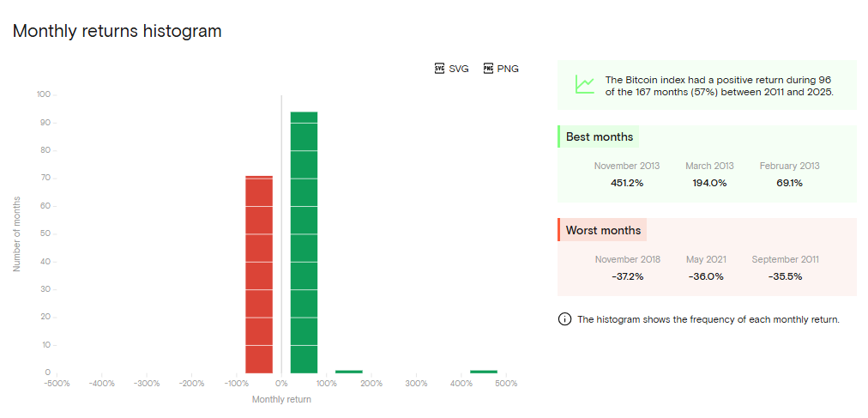Click the small green bar near 450%

point(484,372)
